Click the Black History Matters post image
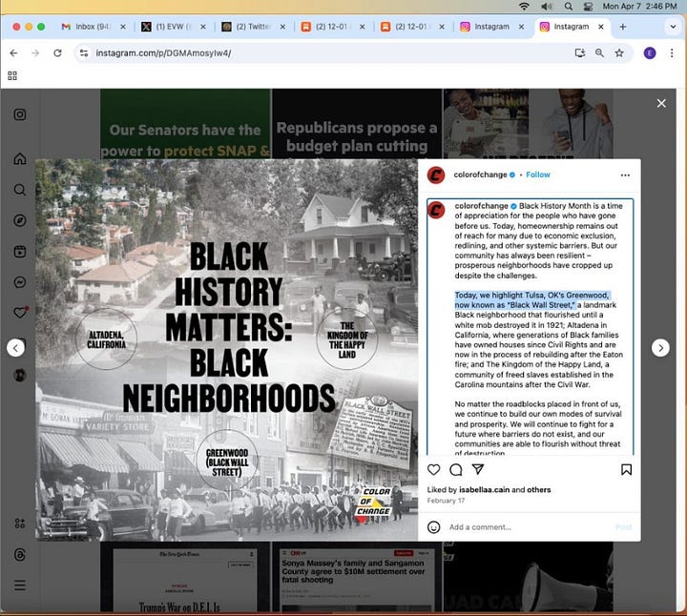This screenshot has width=687, height=616. [x=226, y=350]
